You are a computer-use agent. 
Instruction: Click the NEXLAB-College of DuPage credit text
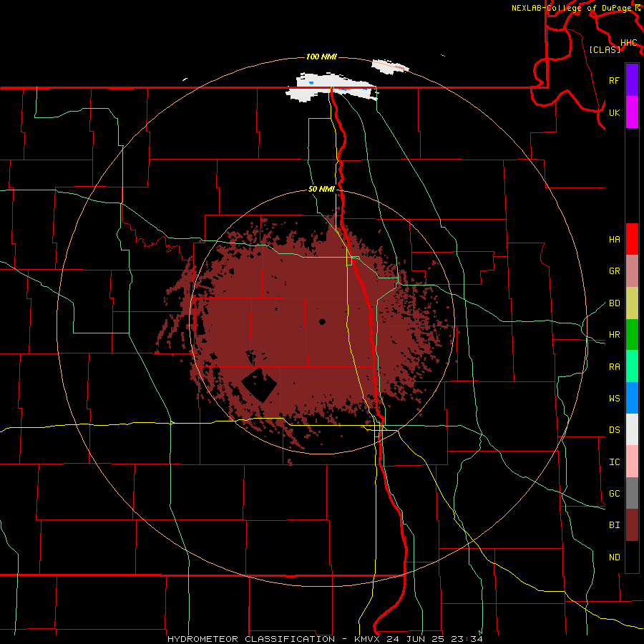(x=572, y=8)
